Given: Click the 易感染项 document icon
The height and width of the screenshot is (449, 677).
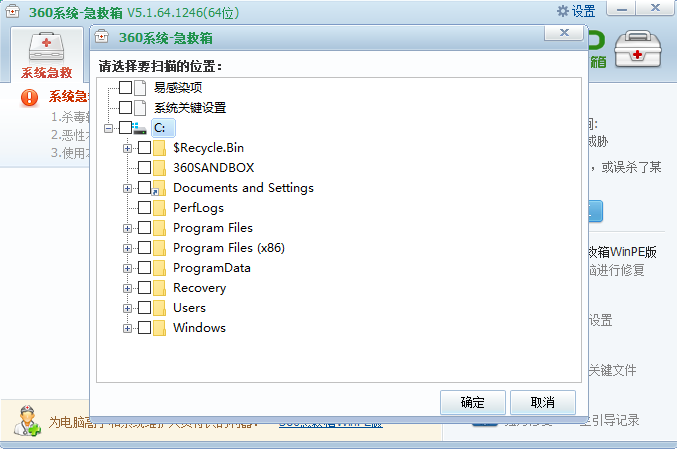Looking at the screenshot, I should click(x=140, y=88).
